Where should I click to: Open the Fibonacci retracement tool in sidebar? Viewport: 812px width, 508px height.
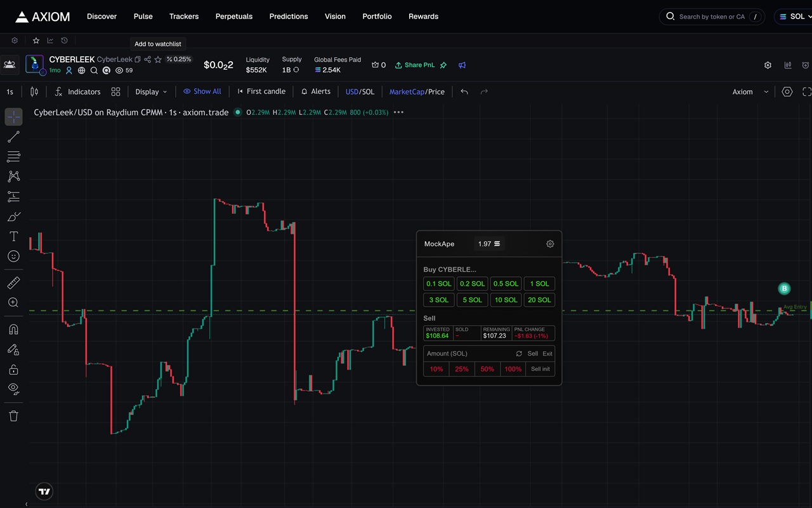coord(13,157)
